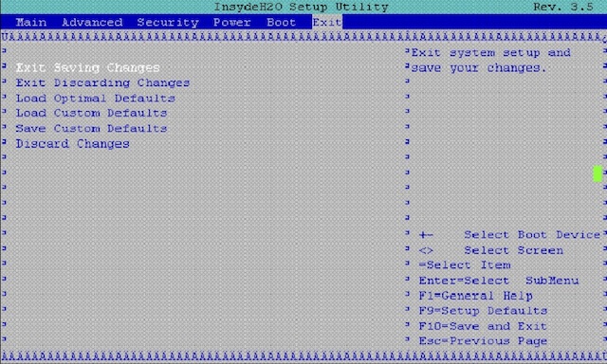Select Exit Discarding Changes
Screen dimensions: 607x364
click(103, 82)
